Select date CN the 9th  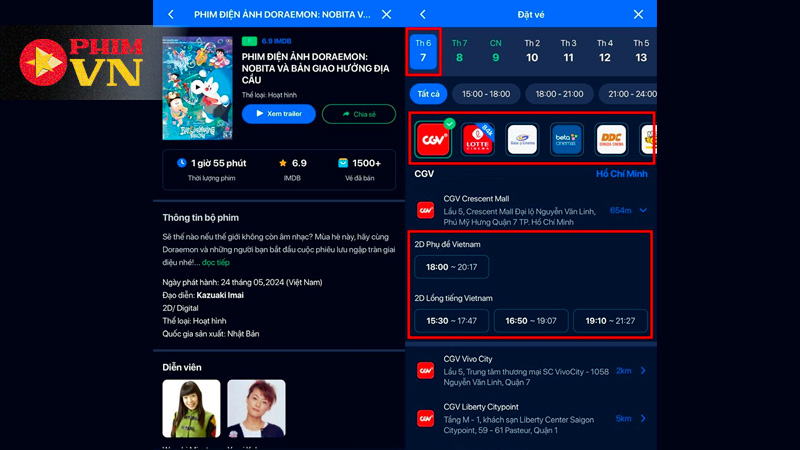click(495, 51)
